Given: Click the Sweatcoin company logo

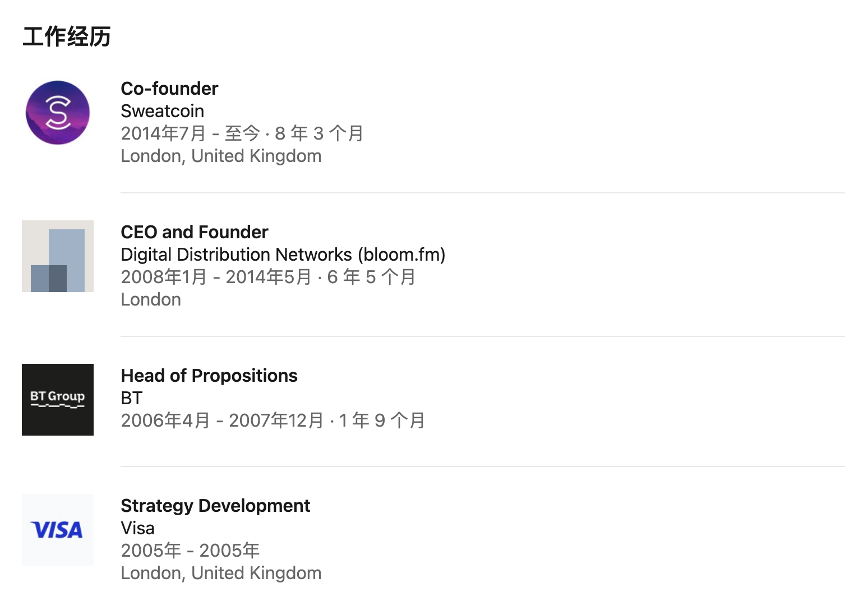Looking at the screenshot, I should (x=58, y=113).
